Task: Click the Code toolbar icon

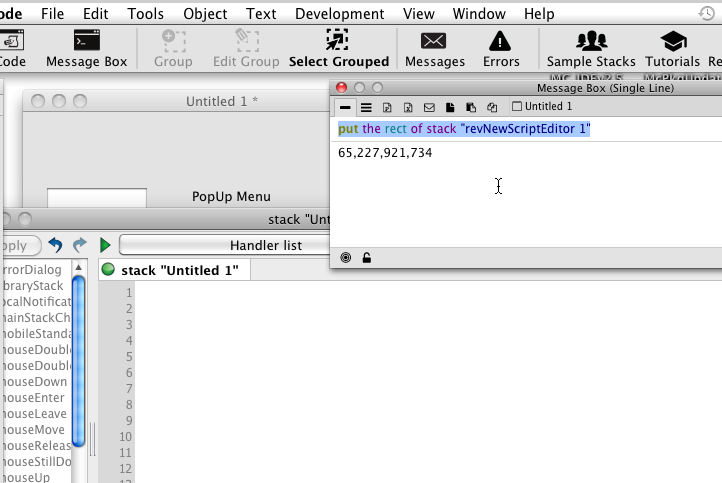Action: pyautogui.click(x=12, y=48)
